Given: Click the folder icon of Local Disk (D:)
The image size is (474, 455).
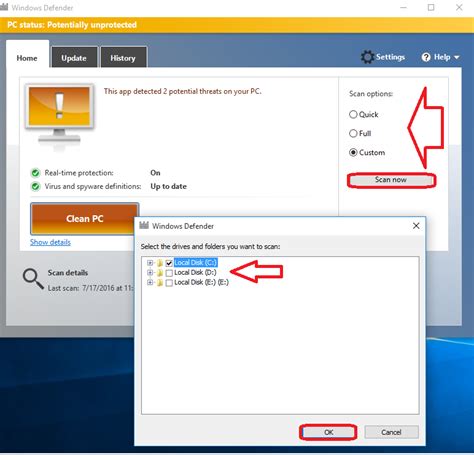Looking at the screenshot, I should coord(160,273).
